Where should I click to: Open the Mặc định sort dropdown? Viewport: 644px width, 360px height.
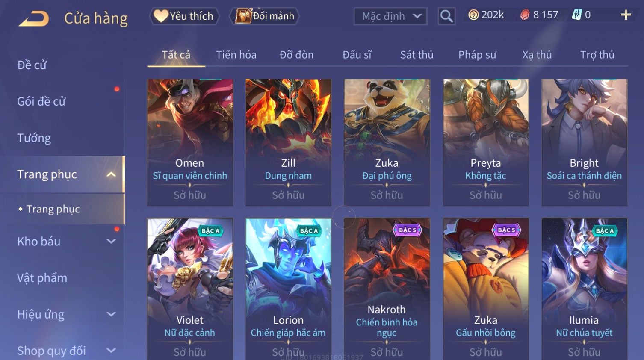[x=390, y=16]
